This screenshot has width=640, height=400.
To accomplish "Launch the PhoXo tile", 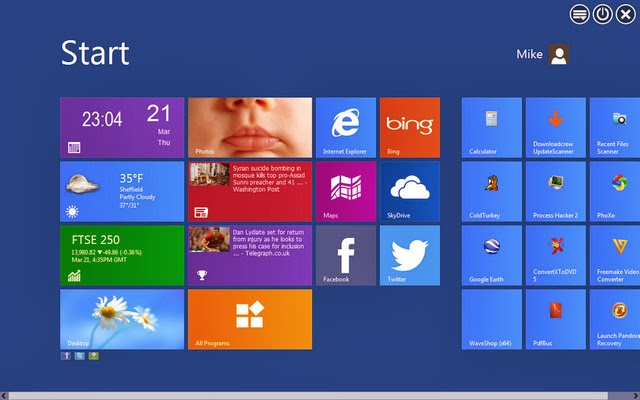I will tap(615, 191).
